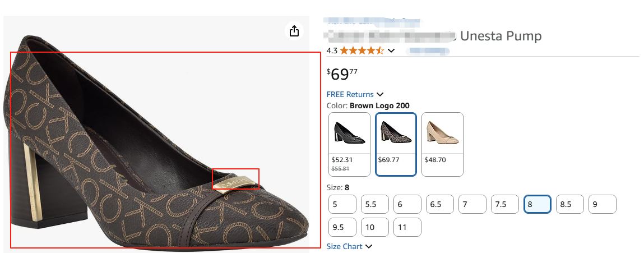Viewport: 644px width, 253px height.
Task: Choose size 6
Action: point(407,204)
